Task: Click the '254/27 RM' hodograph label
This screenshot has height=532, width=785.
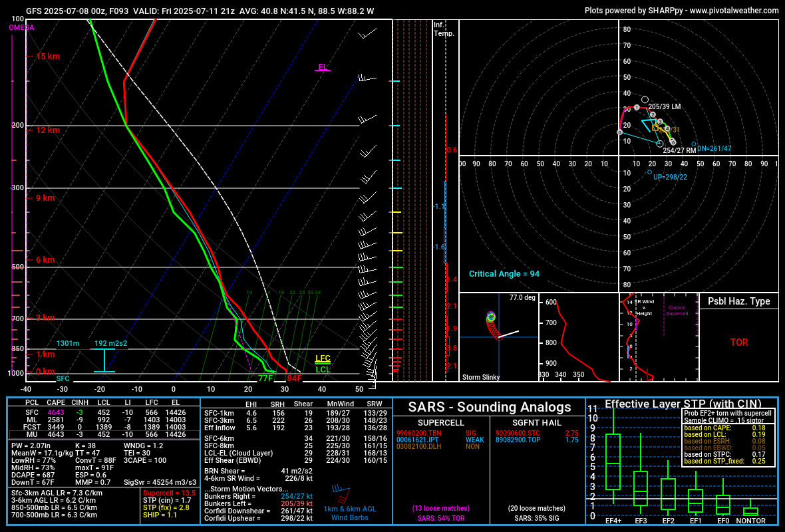Action: (x=679, y=150)
